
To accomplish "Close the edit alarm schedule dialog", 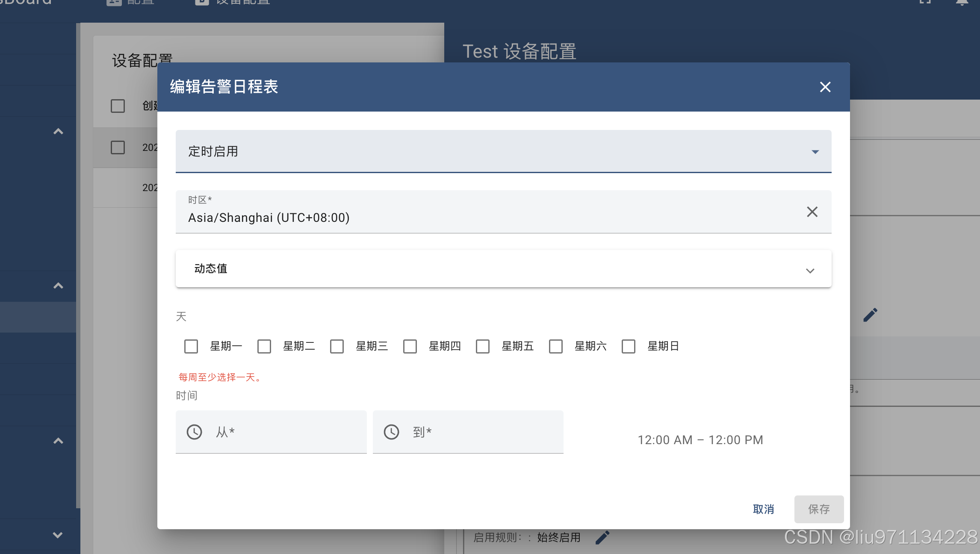I will (x=825, y=87).
